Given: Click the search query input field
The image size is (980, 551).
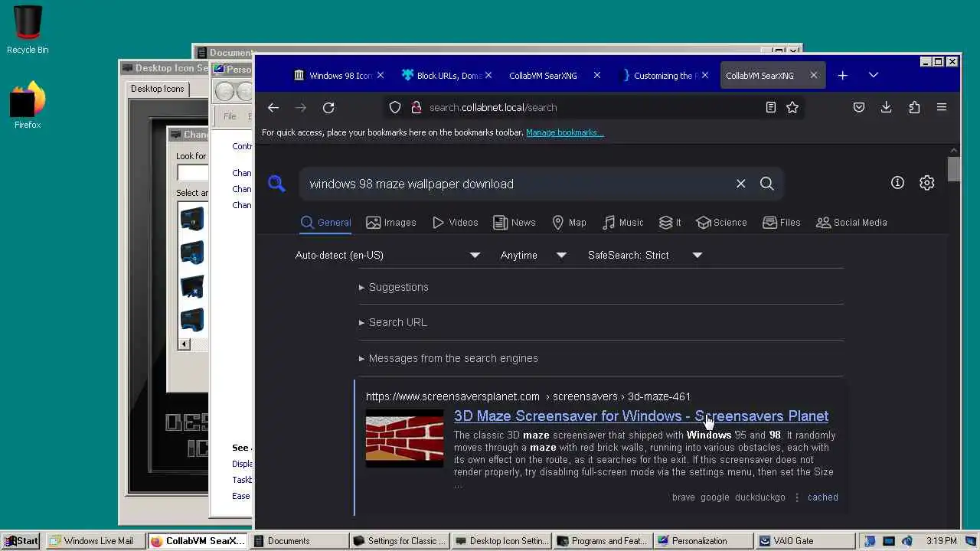Looking at the screenshot, I should click(x=517, y=184).
